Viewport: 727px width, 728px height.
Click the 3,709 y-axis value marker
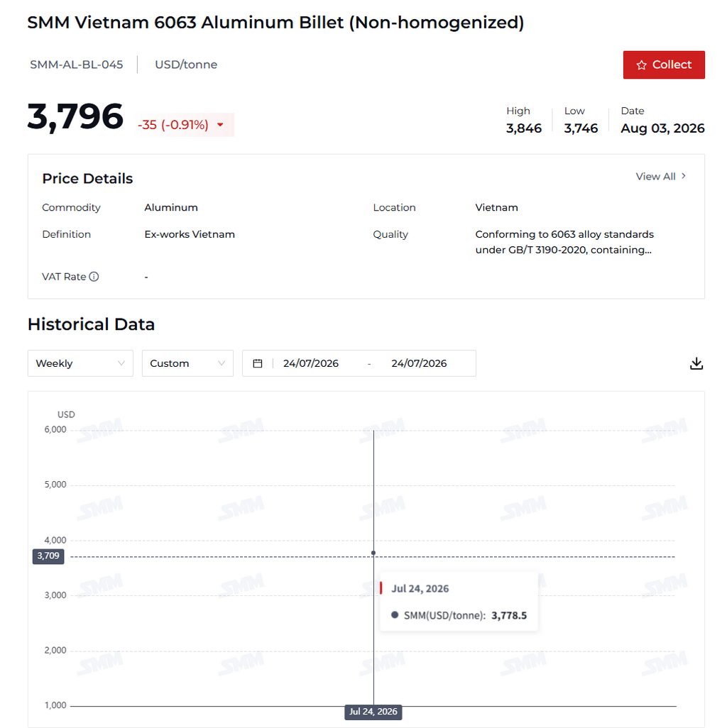pos(48,556)
